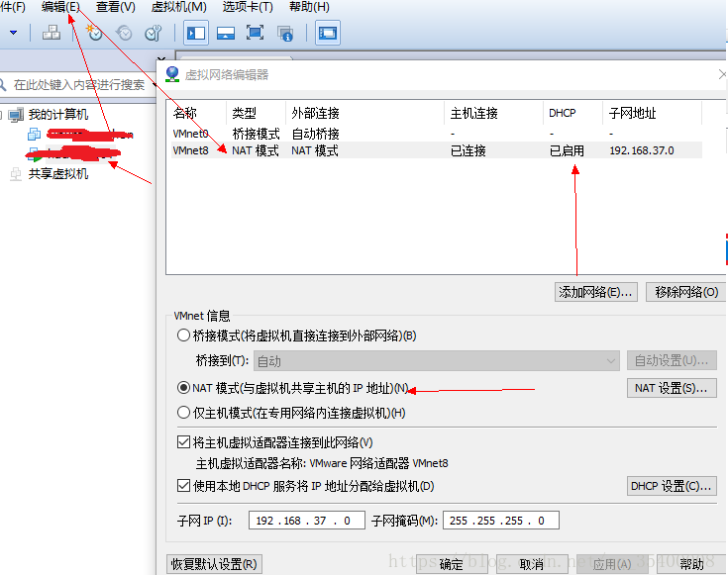The height and width of the screenshot is (575, 728).
Task: Toggle 使用本地 DHCP 服务 checkbox
Action: [183, 485]
